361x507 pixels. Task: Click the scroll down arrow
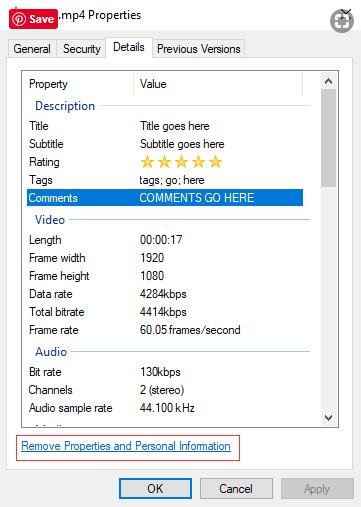[328, 417]
